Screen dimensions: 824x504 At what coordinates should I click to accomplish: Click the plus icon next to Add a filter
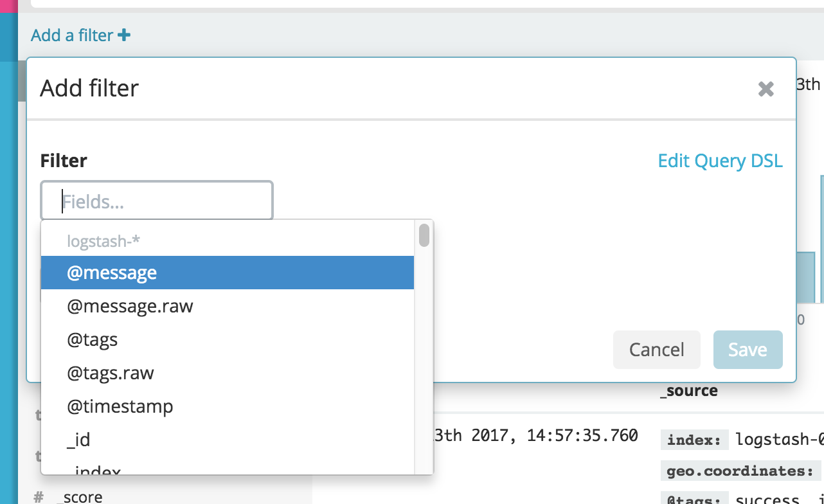click(x=125, y=35)
